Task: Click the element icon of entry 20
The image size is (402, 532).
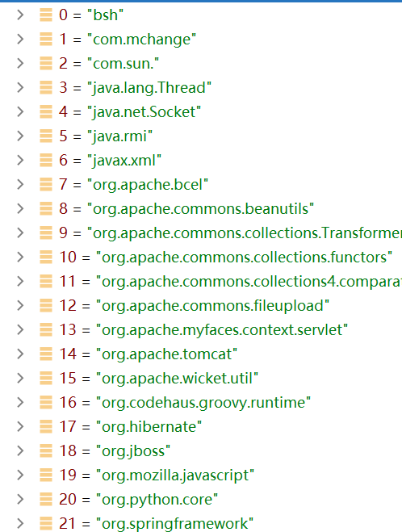Action: (x=46, y=500)
